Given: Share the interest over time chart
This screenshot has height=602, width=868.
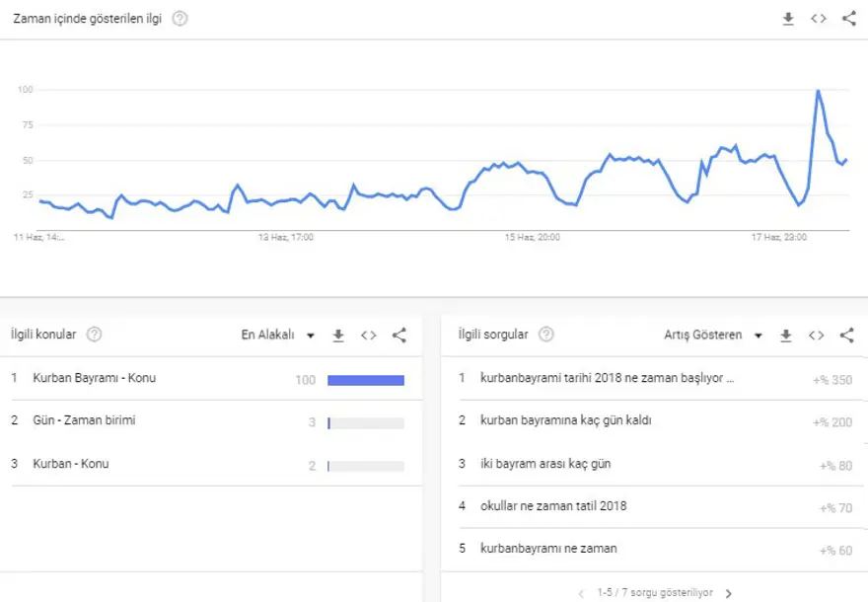Looking at the screenshot, I should coord(848,19).
